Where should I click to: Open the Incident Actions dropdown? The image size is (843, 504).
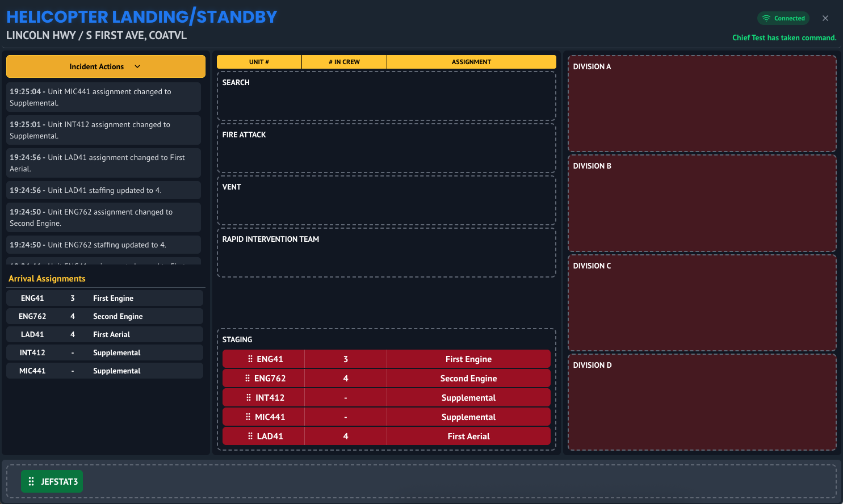tap(106, 66)
